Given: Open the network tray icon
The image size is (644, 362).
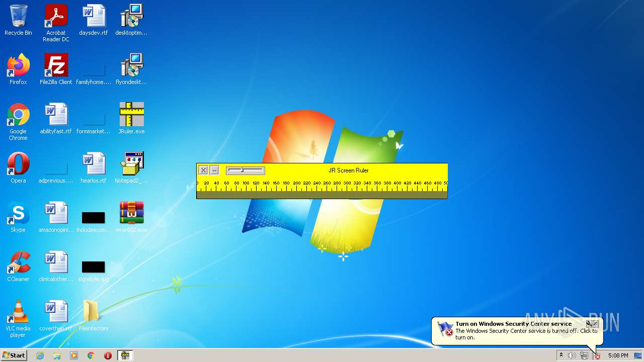Looking at the screenshot, I should pos(584,355).
